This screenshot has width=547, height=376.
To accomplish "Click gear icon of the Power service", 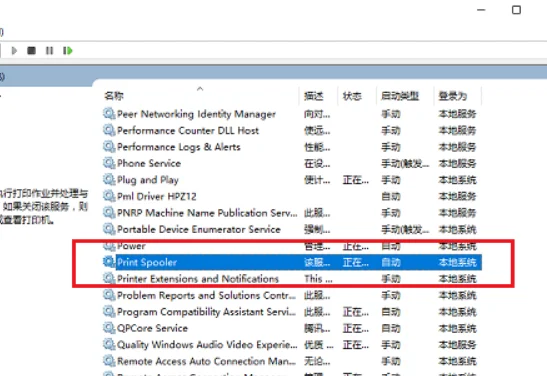I will tap(109, 246).
